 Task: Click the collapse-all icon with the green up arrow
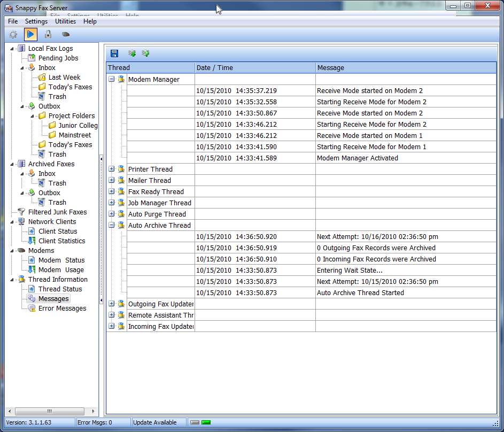coord(145,53)
